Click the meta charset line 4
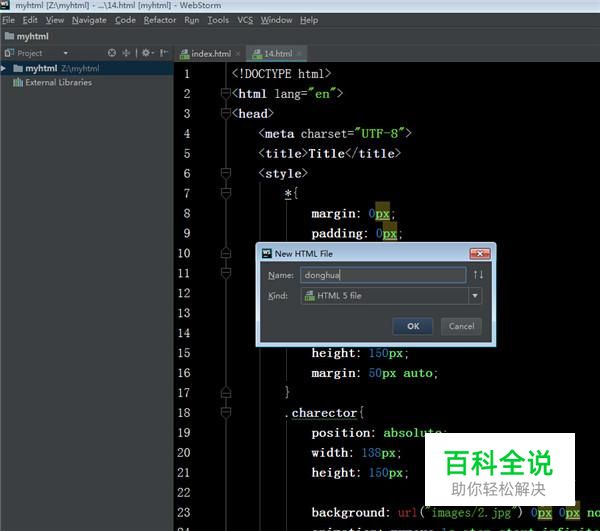 tap(335, 134)
